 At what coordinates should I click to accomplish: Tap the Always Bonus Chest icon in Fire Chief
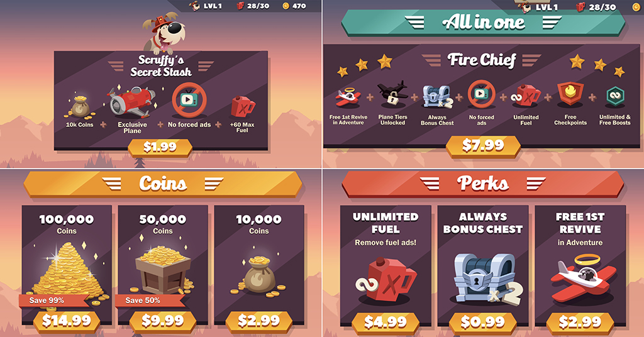pyautogui.click(x=437, y=97)
